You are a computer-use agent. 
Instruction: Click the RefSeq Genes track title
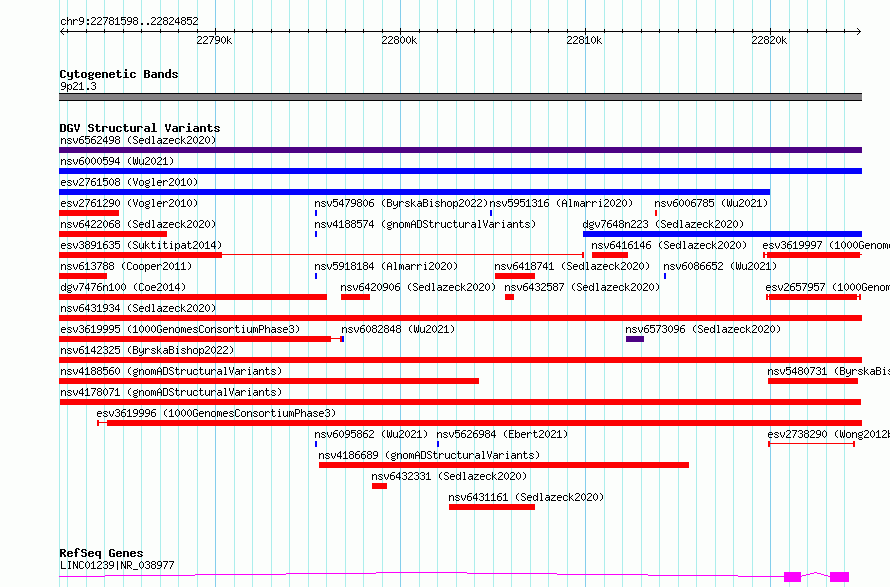[x=101, y=553]
